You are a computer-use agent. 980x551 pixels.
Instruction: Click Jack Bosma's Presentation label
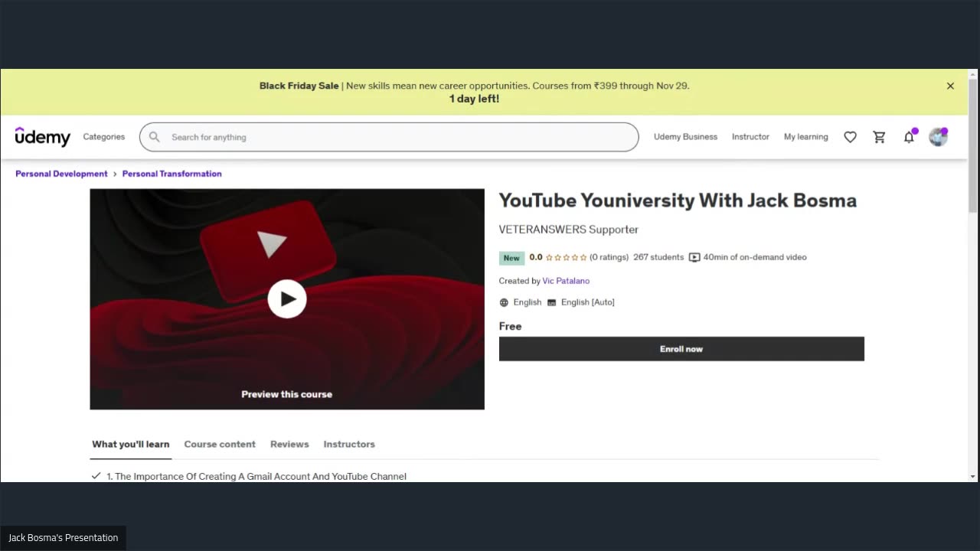63,538
